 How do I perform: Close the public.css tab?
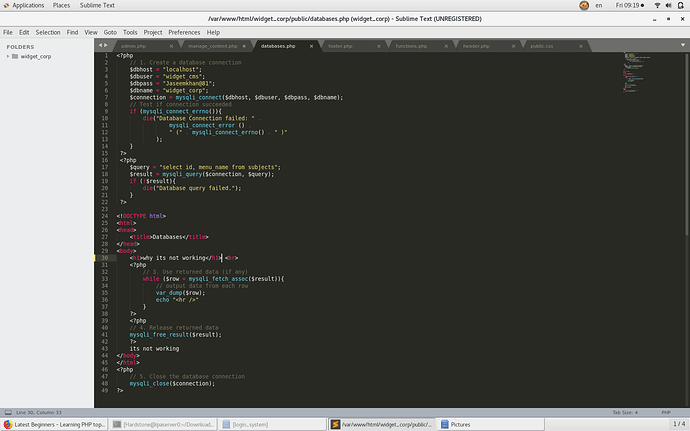(x=580, y=46)
